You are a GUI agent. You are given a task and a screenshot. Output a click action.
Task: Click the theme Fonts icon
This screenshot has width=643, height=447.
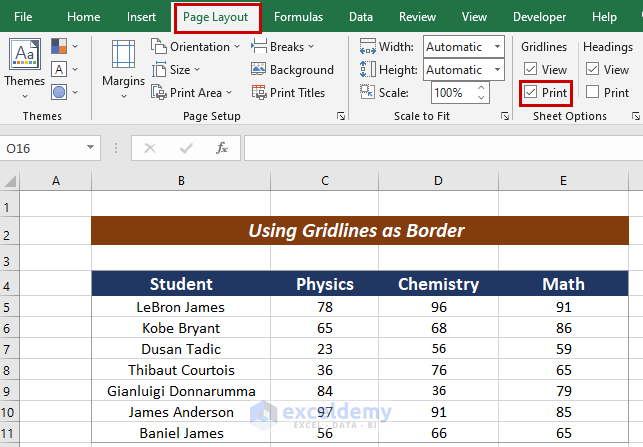click(61, 69)
